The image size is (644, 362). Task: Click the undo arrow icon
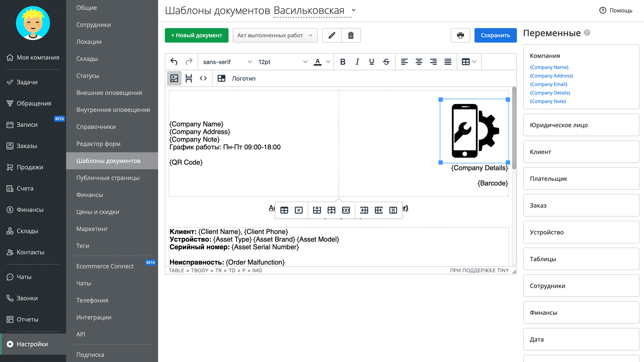coord(174,62)
